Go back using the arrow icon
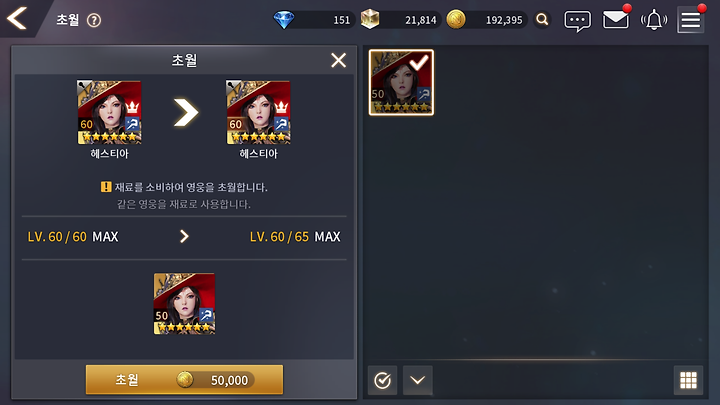The width and height of the screenshot is (720, 405). (17, 19)
